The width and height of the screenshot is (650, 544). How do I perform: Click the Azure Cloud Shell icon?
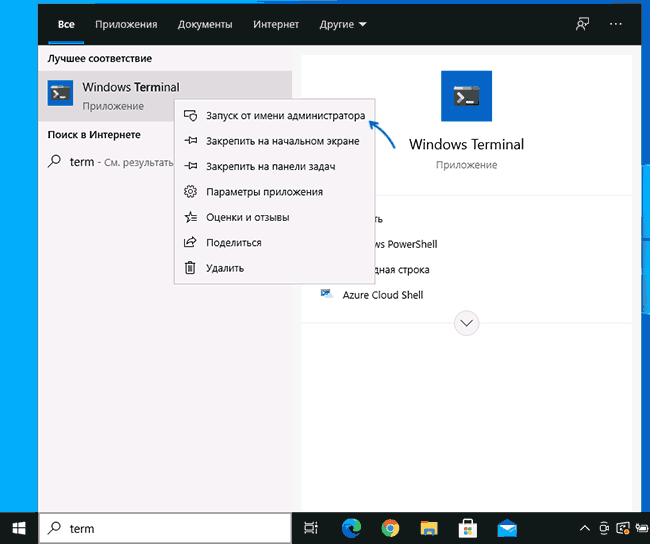click(x=327, y=294)
